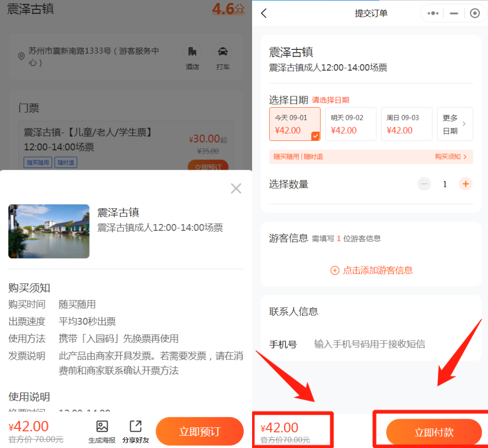
Task: Open the 震泽古镇 scenic photo thumbnail
Action: (49, 231)
